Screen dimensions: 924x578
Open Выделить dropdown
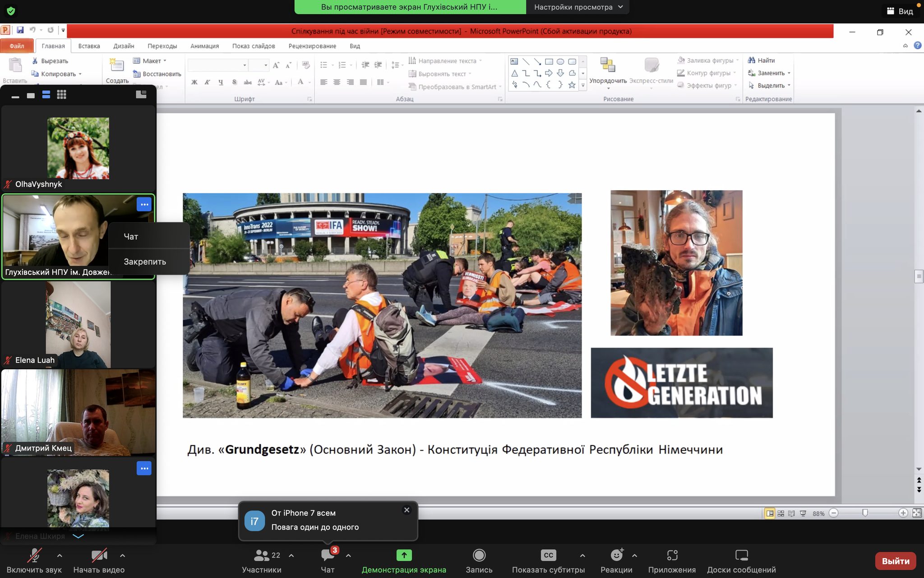pyautogui.click(x=769, y=86)
